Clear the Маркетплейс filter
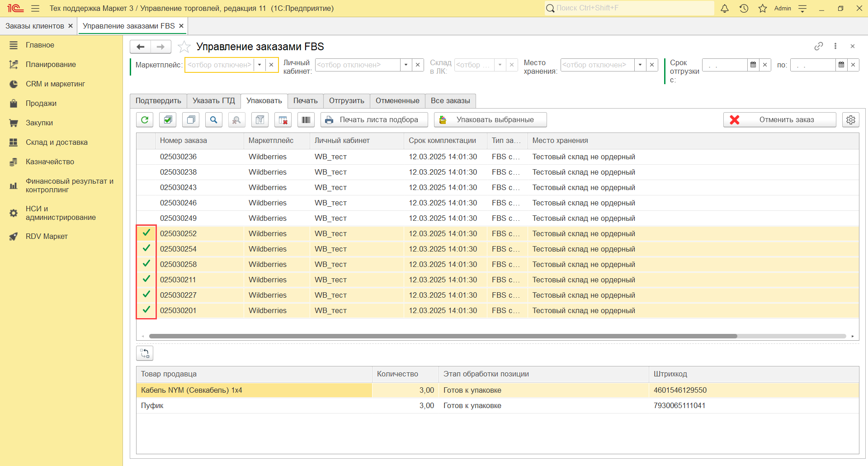The height and width of the screenshot is (466, 868). [271, 65]
